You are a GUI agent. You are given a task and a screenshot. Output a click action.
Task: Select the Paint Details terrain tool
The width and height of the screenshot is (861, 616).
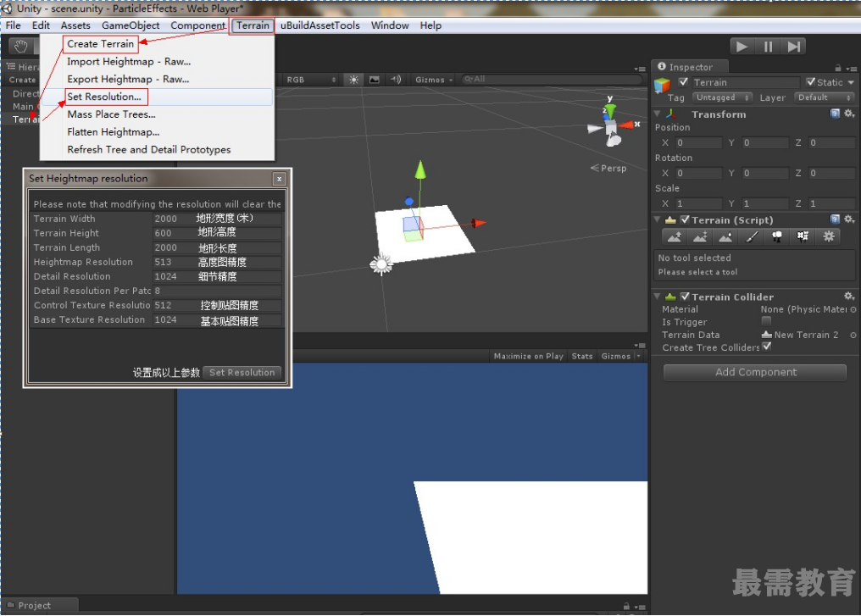pyautogui.click(x=803, y=236)
